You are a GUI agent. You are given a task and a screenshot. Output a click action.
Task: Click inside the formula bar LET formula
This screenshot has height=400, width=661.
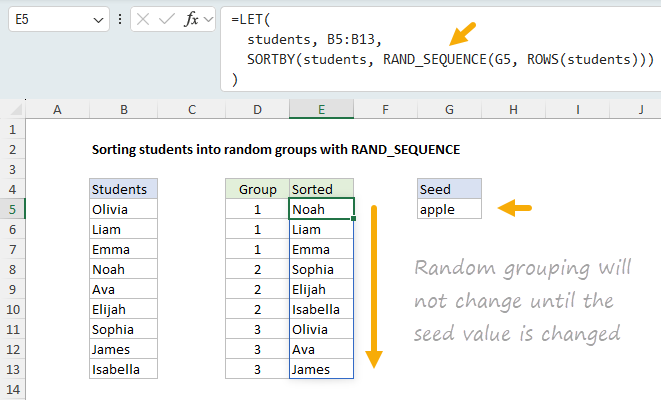pyautogui.click(x=441, y=49)
